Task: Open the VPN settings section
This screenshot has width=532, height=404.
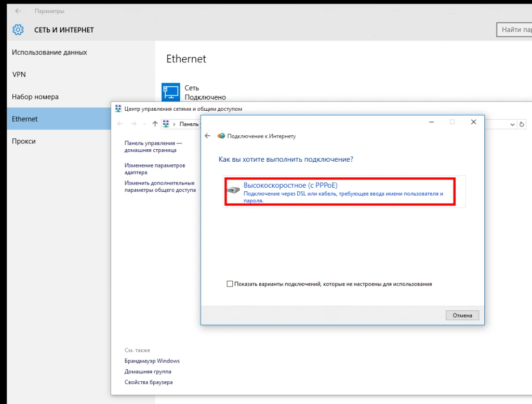Action: click(19, 74)
